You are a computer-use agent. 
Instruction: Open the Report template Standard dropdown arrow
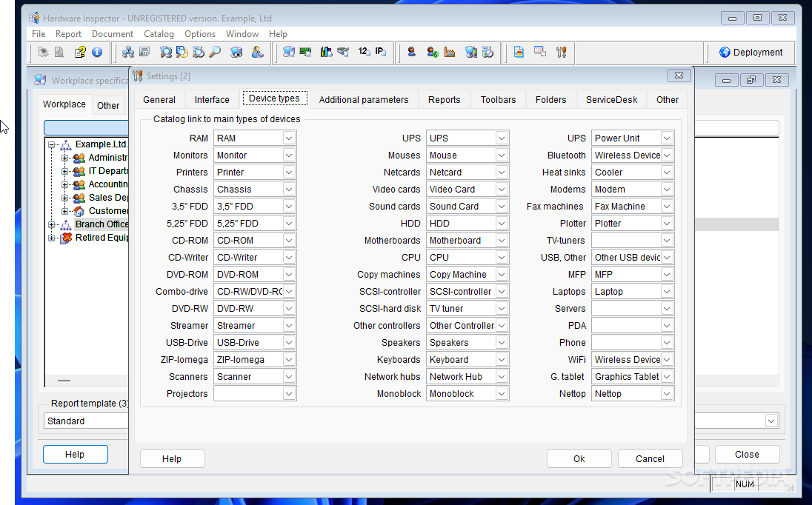coord(771,421)
